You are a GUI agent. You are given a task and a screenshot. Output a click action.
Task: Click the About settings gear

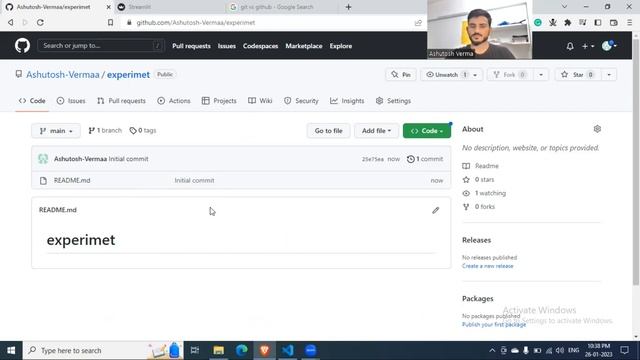[597, 129]
